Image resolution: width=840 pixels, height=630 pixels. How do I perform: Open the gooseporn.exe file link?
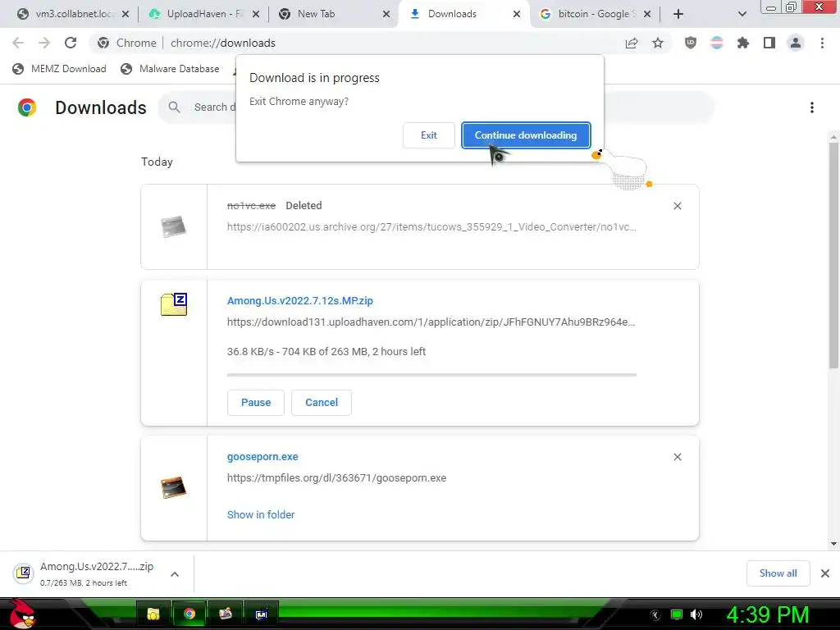coord(262,456)
